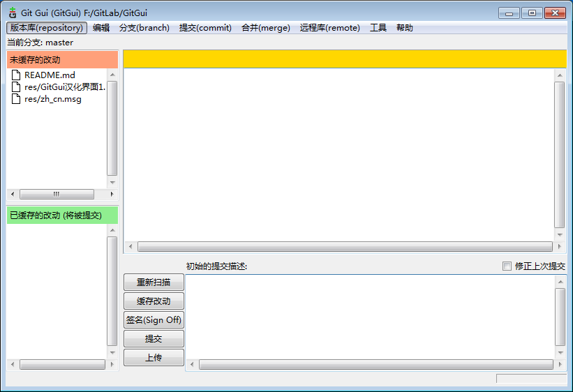Click the diff view right scroll arrow

tap(560, 247)
